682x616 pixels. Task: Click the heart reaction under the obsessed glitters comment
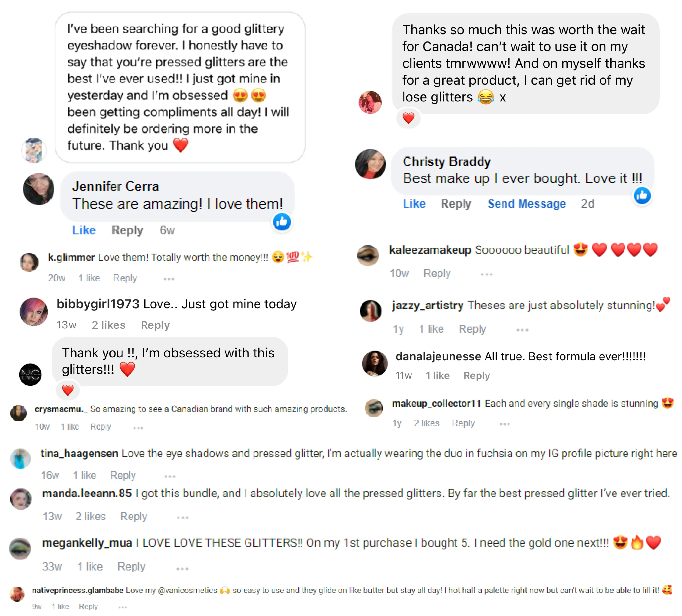[x=68, y=390]
